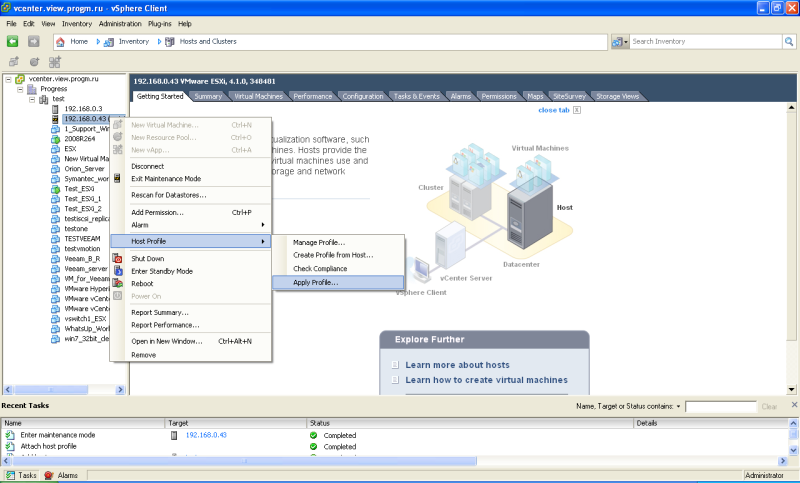Open Learn how to create virtual machines
Screen dimensions: 800x483
click(486, 380)
